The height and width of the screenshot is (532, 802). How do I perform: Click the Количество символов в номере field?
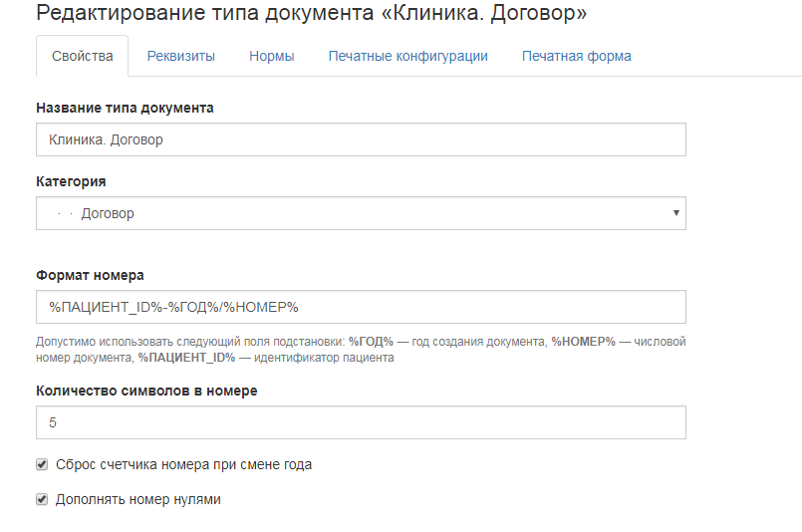(x=361, y=422)
